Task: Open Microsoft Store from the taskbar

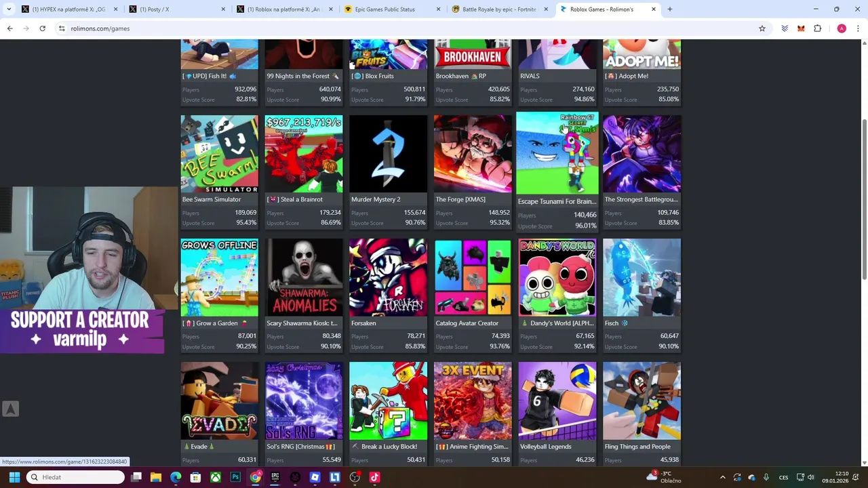Action: click(195, 477)
